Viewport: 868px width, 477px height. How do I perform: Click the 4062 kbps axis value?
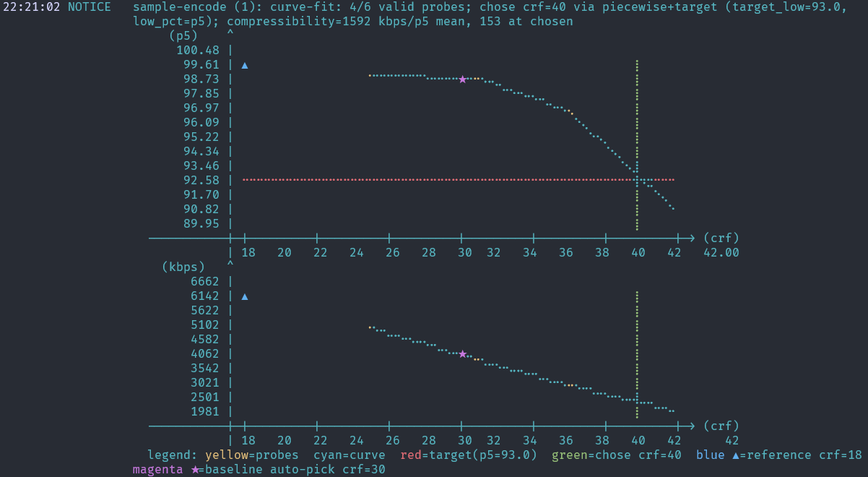click(205, 354)
